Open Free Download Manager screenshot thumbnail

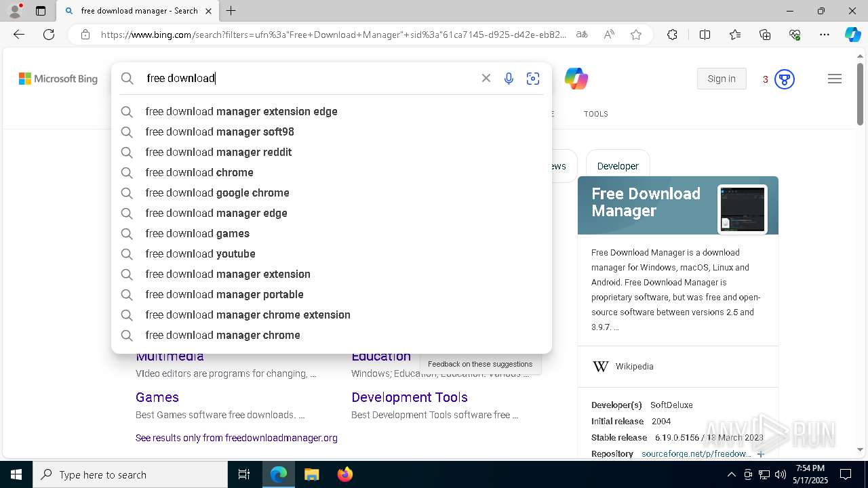743,209
